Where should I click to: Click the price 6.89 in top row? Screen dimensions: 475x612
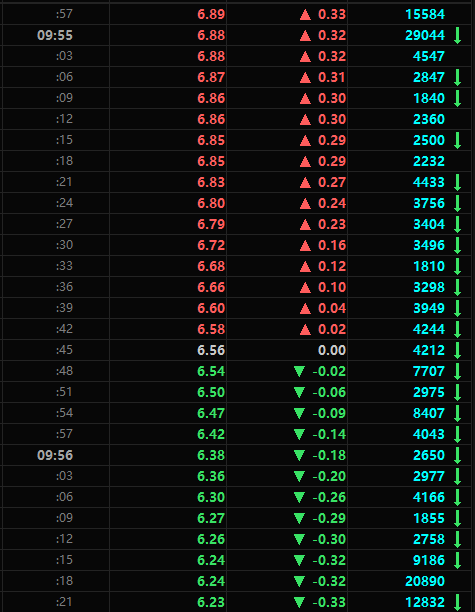pyautogui.click(x=211, y=14)
